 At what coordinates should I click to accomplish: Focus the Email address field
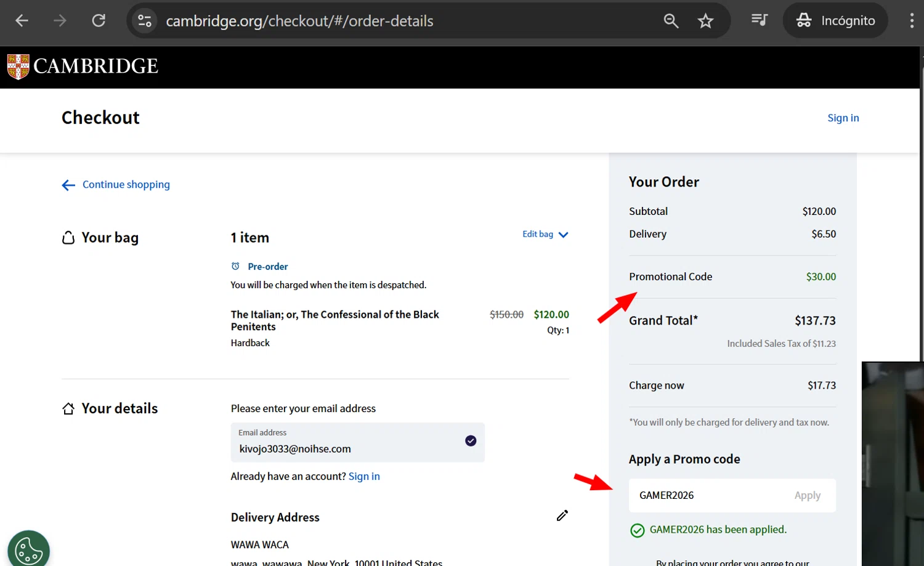(x=358, y=442)
